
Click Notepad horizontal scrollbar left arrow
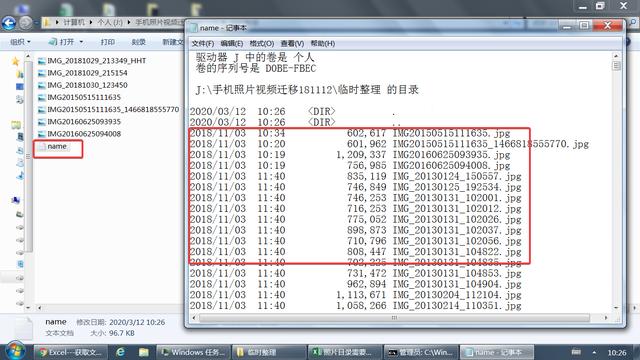pyautogui.click(x=194, y=318)
